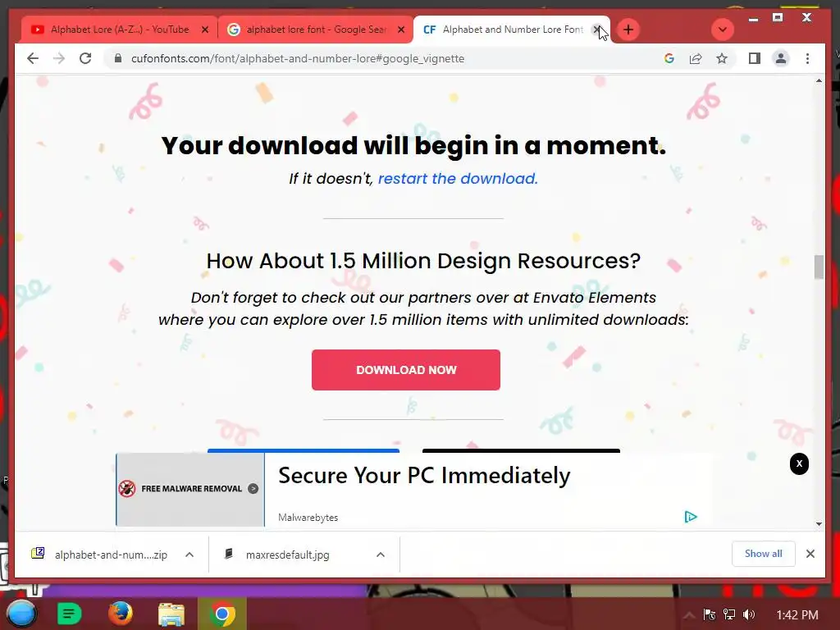Dismiss the Malwarebytes ad with X
Viewport: 840px width, 630px height.
click(799, 464)
